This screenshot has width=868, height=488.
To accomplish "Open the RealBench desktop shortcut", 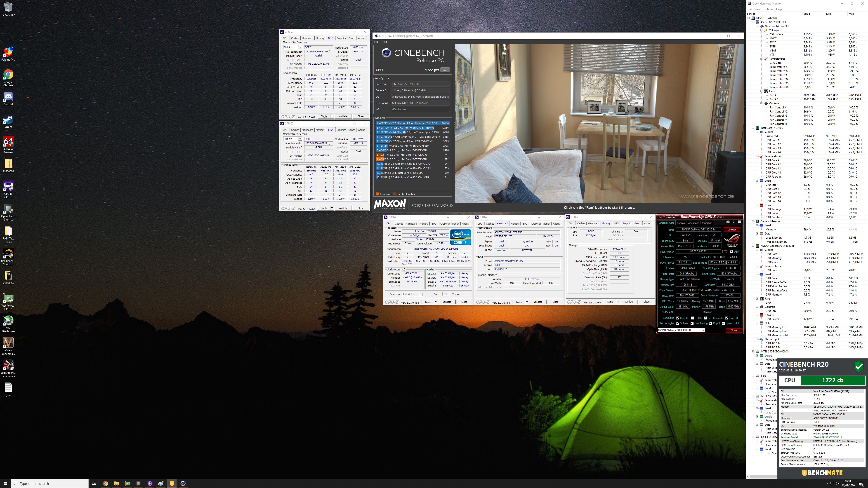I will [x=8, y=257].
